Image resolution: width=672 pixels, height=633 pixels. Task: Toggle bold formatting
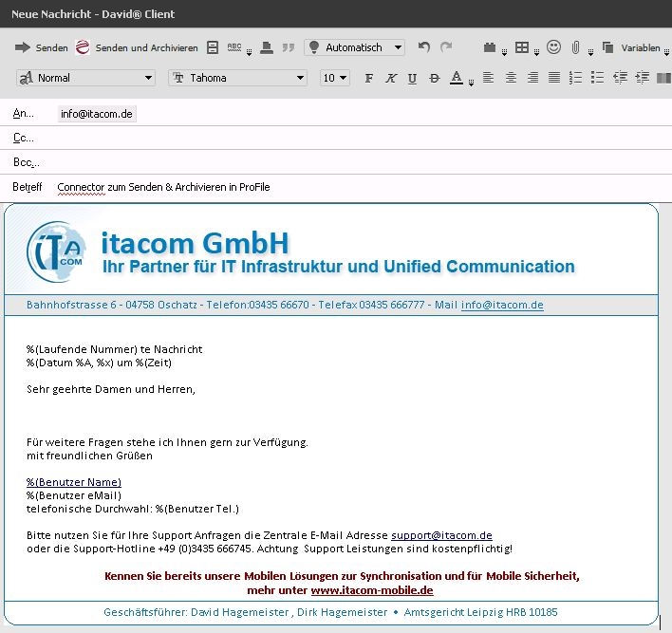[x=368, y=78]
